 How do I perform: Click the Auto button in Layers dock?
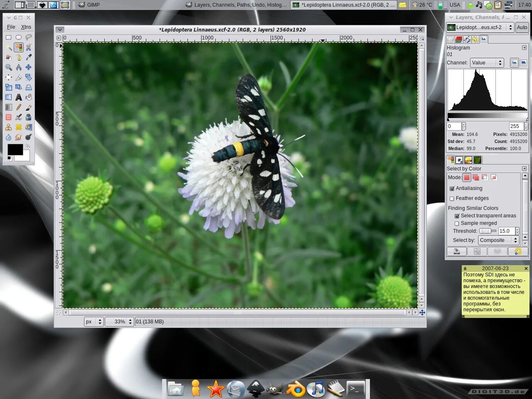[x=522, y=27]
